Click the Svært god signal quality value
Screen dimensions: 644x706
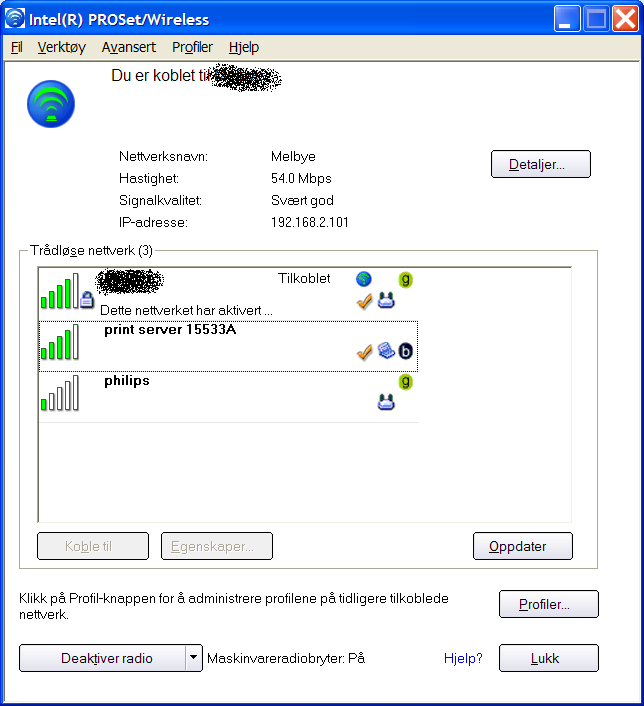click(302, 200)
